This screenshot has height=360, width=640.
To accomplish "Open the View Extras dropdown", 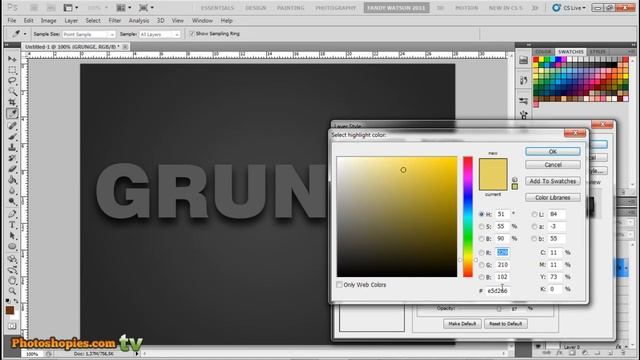I will coord(71,8).
